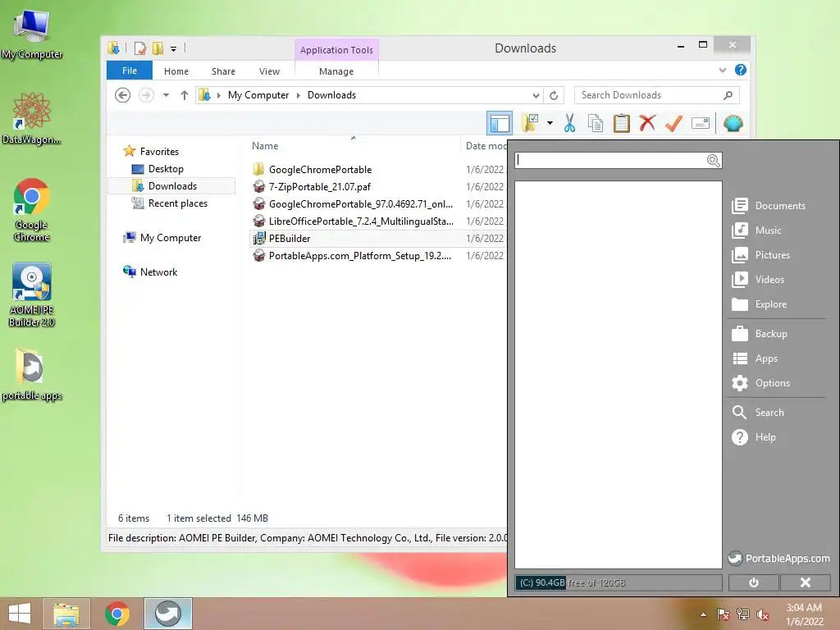
Task: Click My Computer in the address breadcrumb
Action: click(x=258, y=95)
